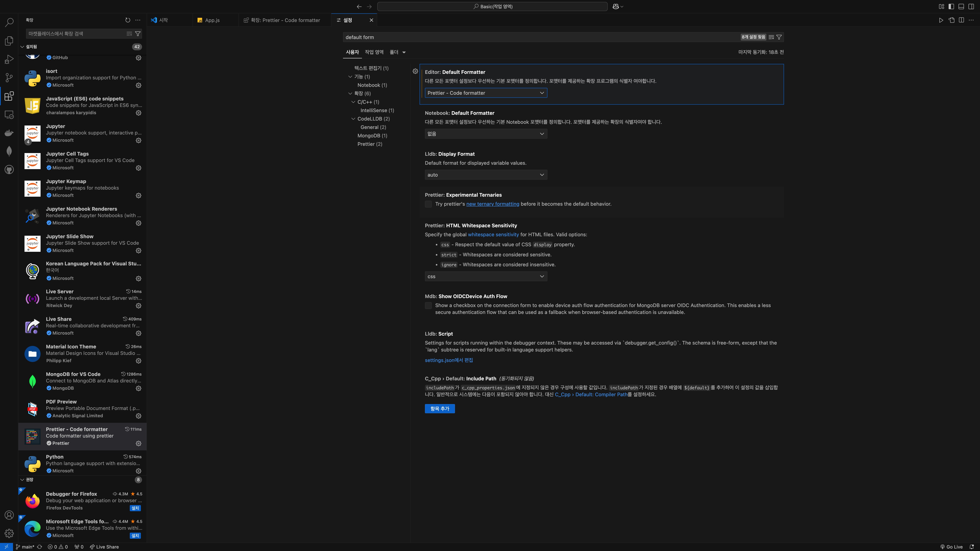This screenshot has width=980, height=551.
Task: Switch to the App.js editor tab
Action: (x=212, y=20)
